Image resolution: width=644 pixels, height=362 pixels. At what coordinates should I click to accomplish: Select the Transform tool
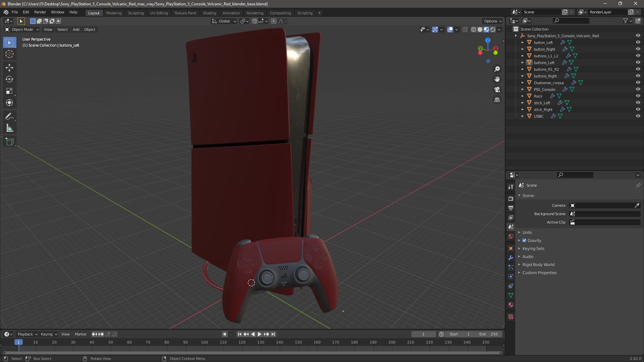click(x=9, y=103)
